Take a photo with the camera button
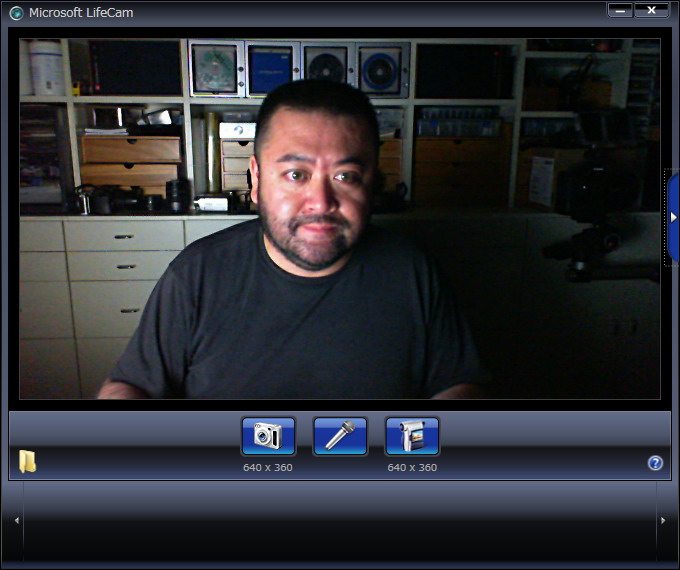680x570 pixels. click(x=268, y=436)
